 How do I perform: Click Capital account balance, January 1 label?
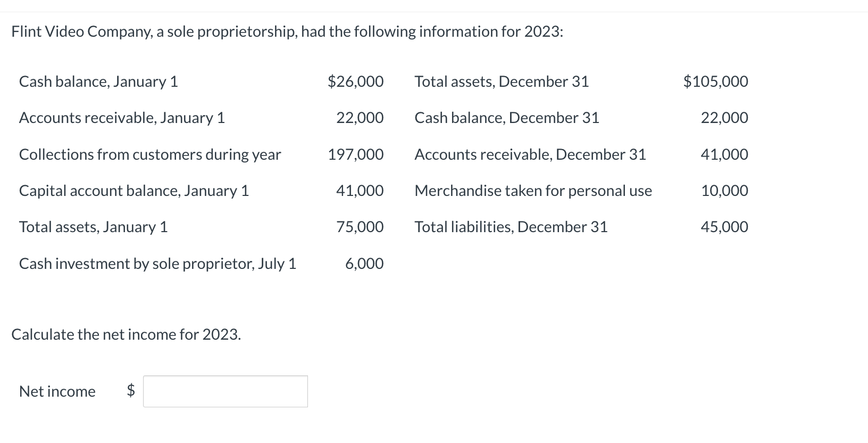click(x=134, y=191)
